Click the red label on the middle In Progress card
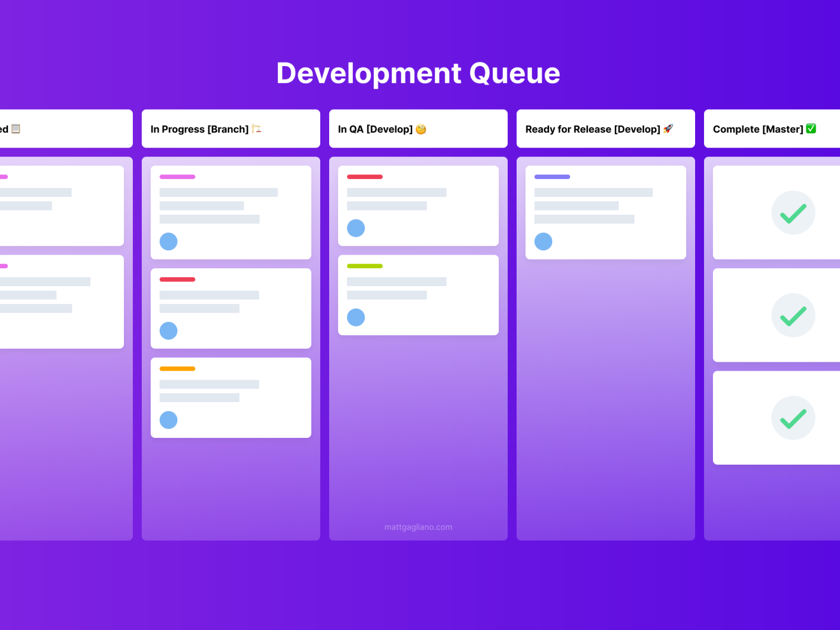This screenshot has height=630, width=840. (176, 279)
